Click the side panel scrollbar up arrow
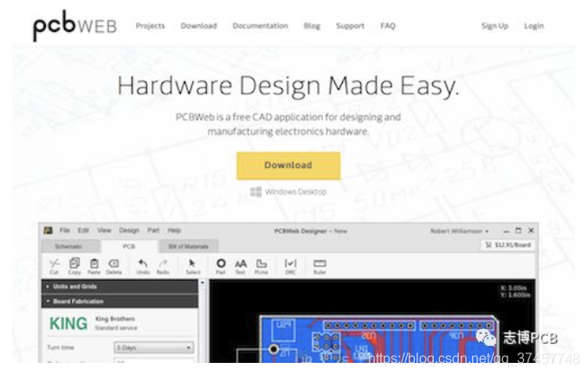Viewport: 588px width, 375px height. click(x=203, y=282)
